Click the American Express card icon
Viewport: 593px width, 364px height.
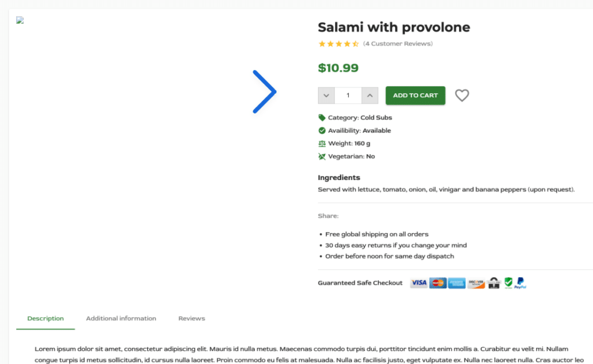457,283
